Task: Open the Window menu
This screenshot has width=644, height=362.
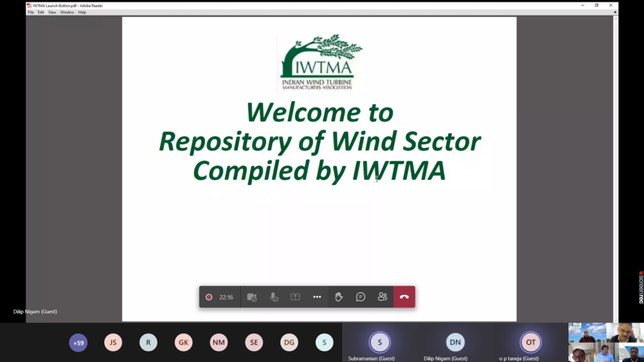Action: coord(67,12)
